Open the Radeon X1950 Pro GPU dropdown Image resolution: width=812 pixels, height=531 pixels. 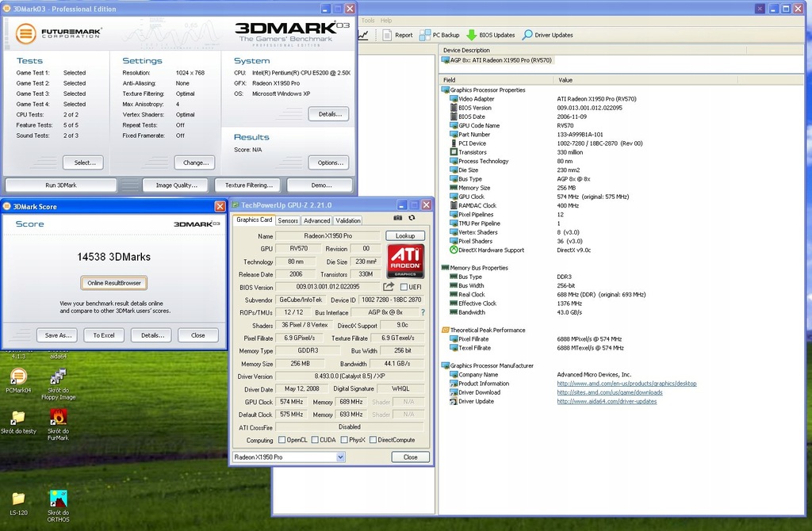(x=340, y=457)
